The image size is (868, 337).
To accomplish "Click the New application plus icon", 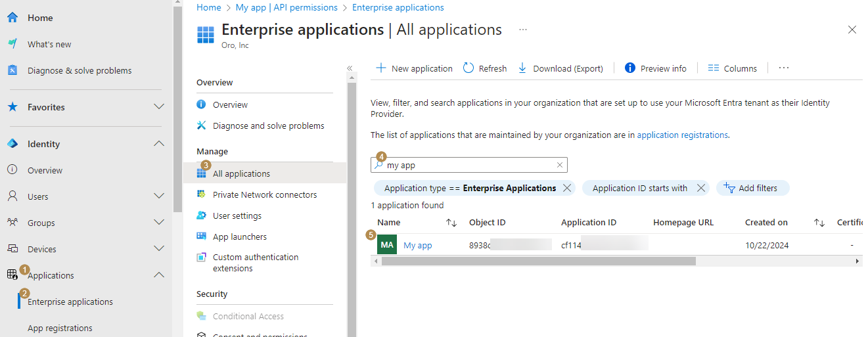I will point(380,68).
